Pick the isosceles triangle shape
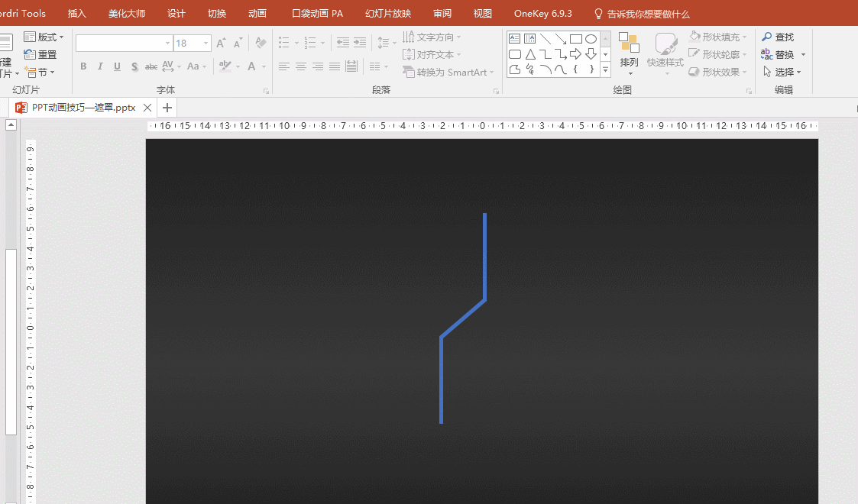Viewport: 858px width, 504px height. (x=530, y=54)
